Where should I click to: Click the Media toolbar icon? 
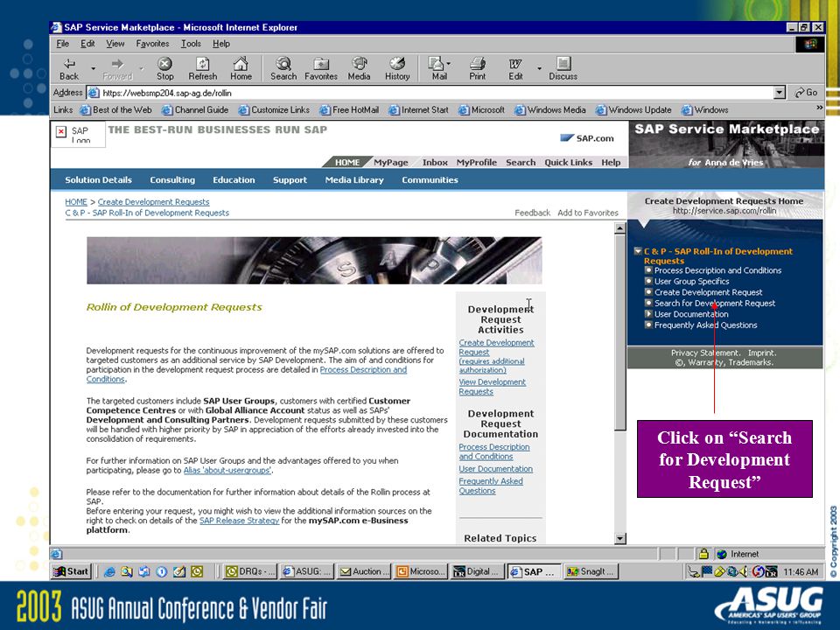tap(359, 69)
